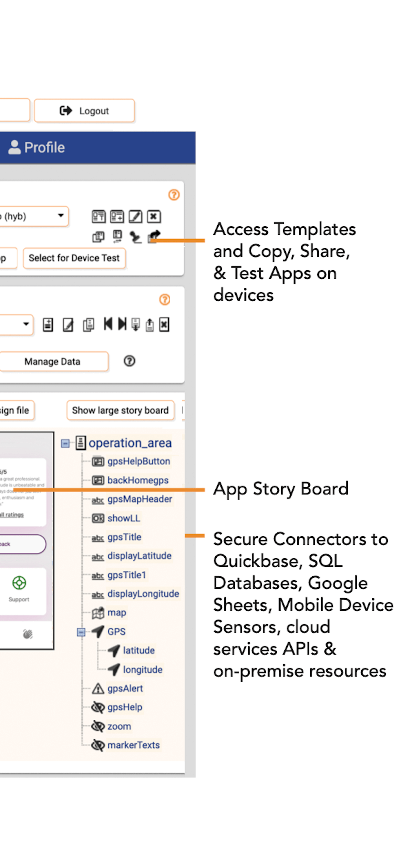This screenshot has width=401, height=868.
Task: Select zoom hidden tree item
Action: point(119,727)
